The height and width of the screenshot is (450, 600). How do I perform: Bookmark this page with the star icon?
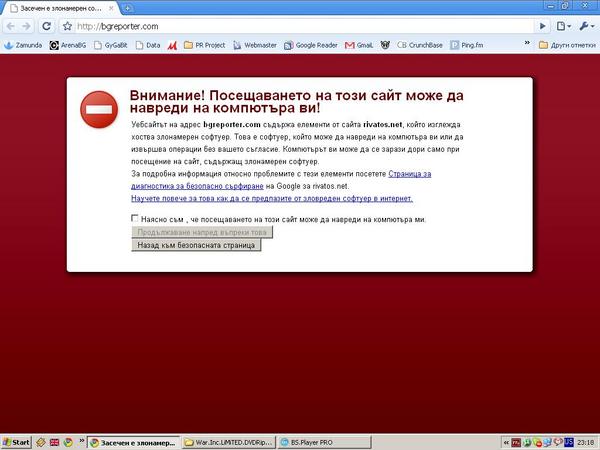pyautogui.click(x=67, y=26)
